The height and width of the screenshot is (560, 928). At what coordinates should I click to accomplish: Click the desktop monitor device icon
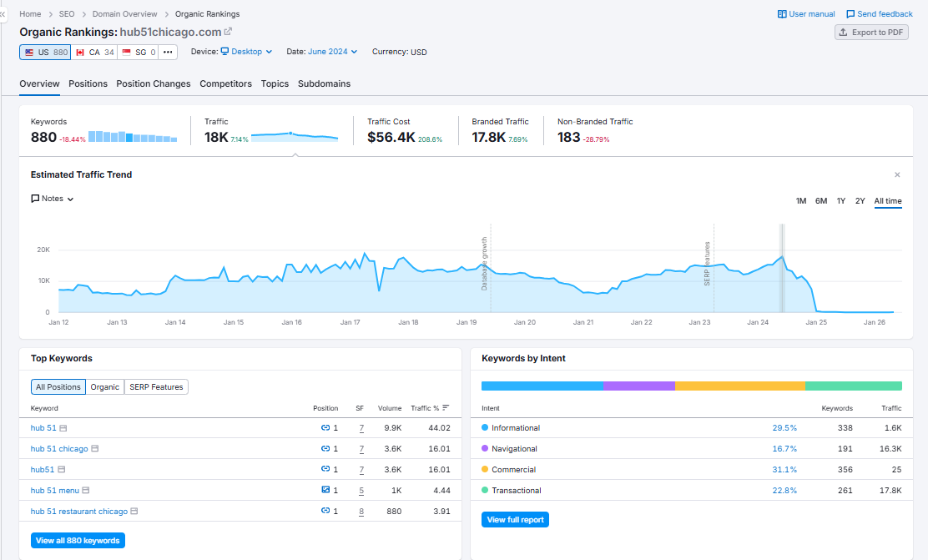[224, 52]
